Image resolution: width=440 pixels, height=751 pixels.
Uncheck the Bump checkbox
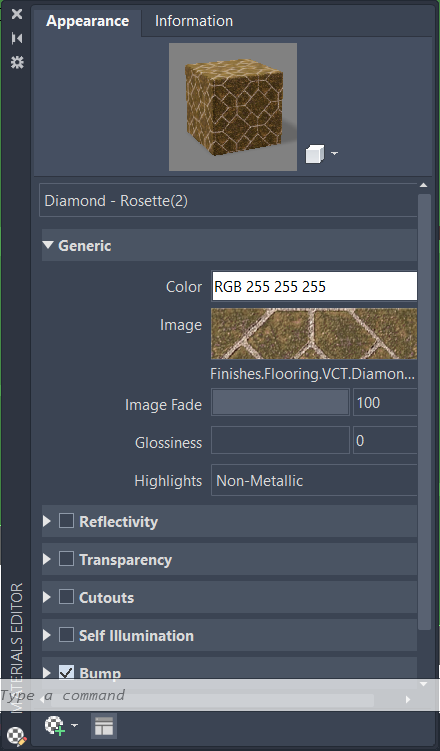[x=66, y=672]
